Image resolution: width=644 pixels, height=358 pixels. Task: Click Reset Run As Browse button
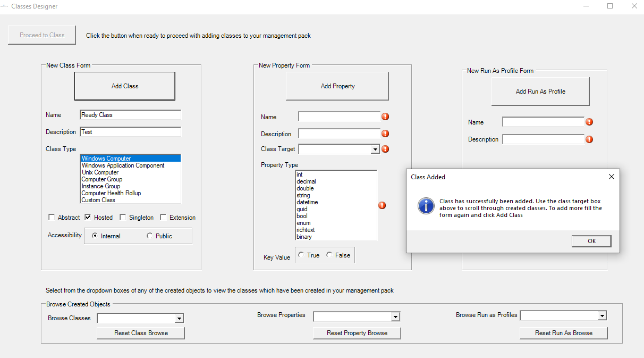[564, 333]
